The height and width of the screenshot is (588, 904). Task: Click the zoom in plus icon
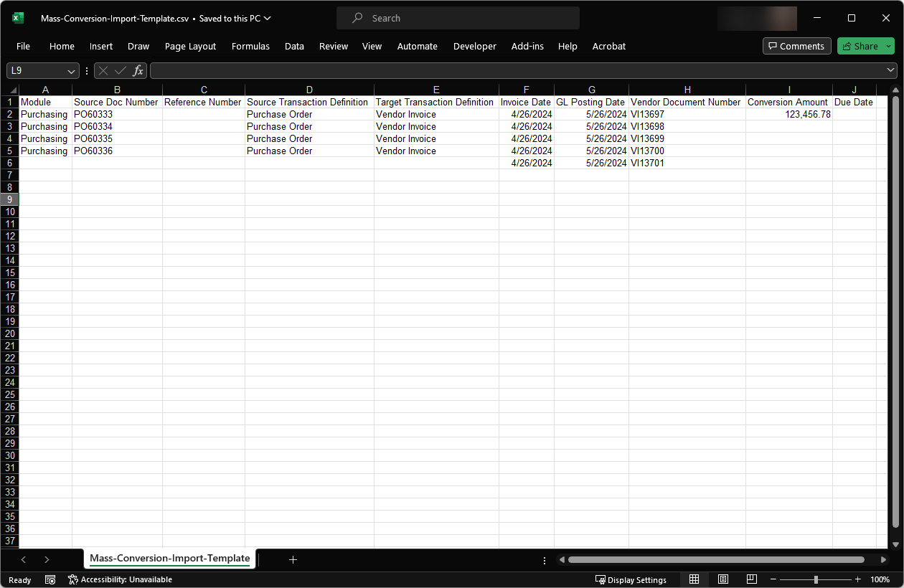pyautogui.click(x=857, y=579)
